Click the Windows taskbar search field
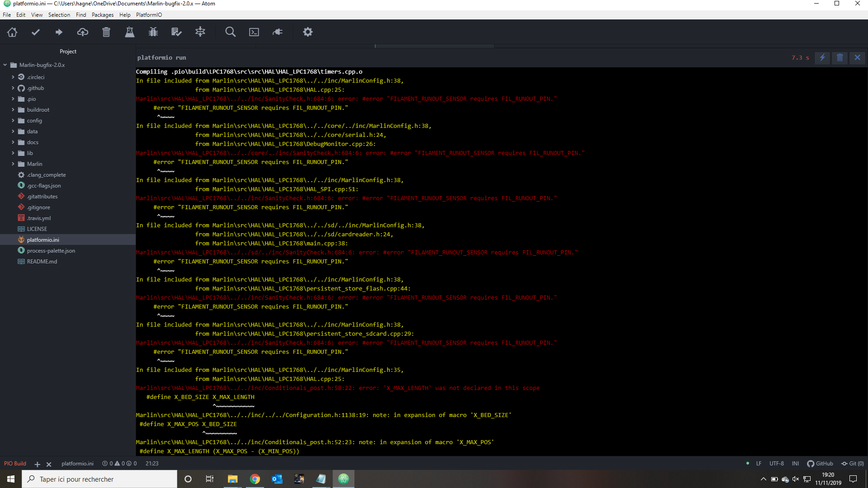 click(x=99, y=479)
